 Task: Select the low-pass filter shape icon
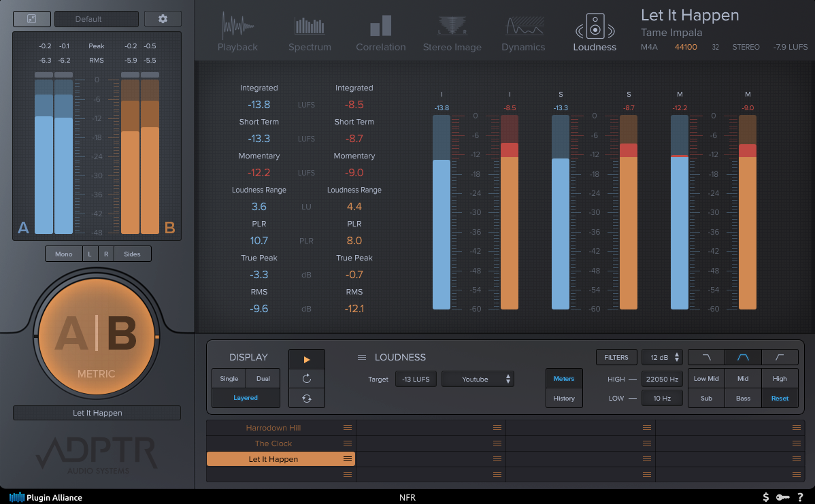(x=706, y=357)
